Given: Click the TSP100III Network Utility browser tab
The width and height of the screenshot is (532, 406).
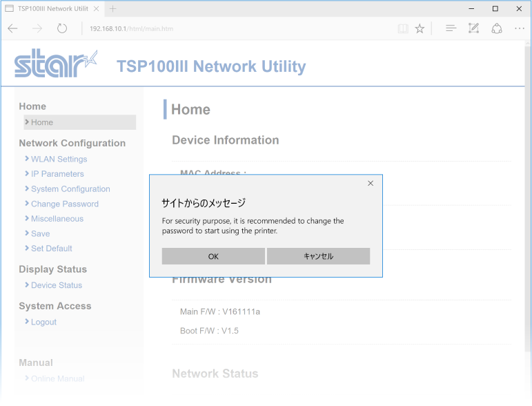Looking at the screenshot, I should tap(52, 9).
